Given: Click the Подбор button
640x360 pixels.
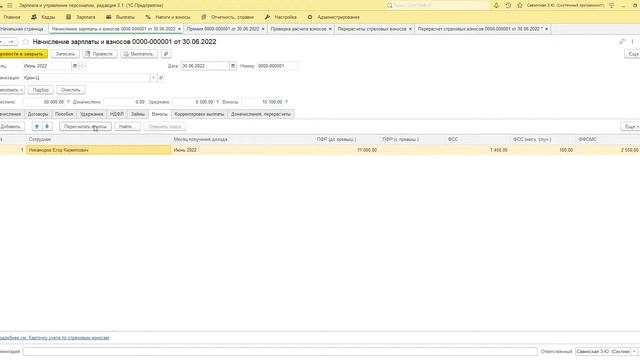Looking at the screenshot, I should tap(40, 90).
